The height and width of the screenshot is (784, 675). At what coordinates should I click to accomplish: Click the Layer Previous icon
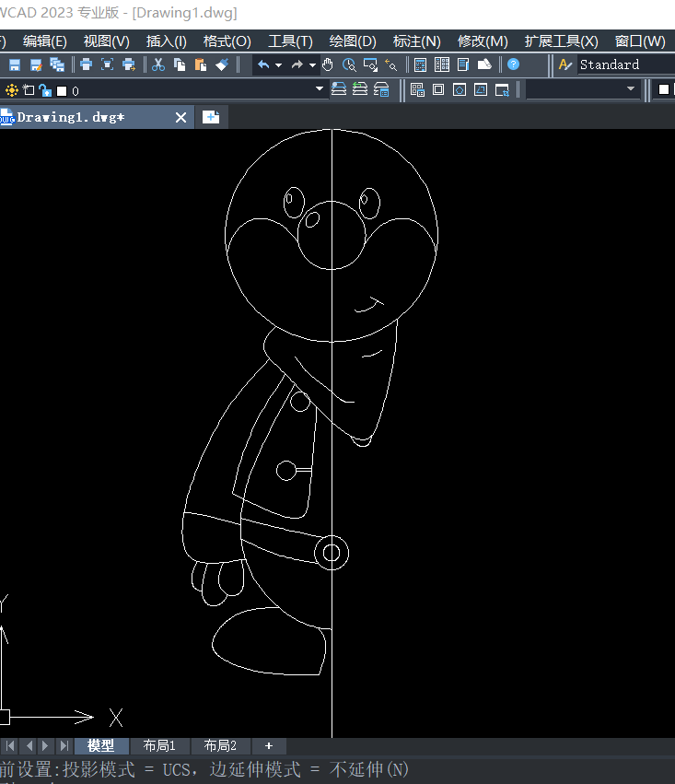[x=360, y=89]
